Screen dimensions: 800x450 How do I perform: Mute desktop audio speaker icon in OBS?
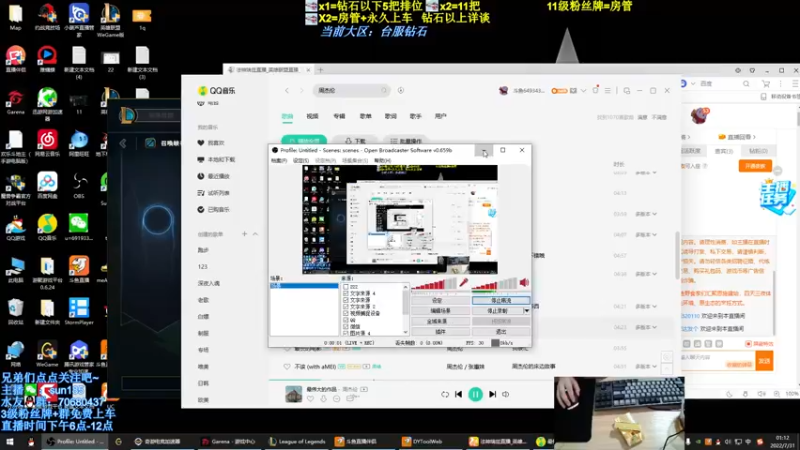pos(524,282)
